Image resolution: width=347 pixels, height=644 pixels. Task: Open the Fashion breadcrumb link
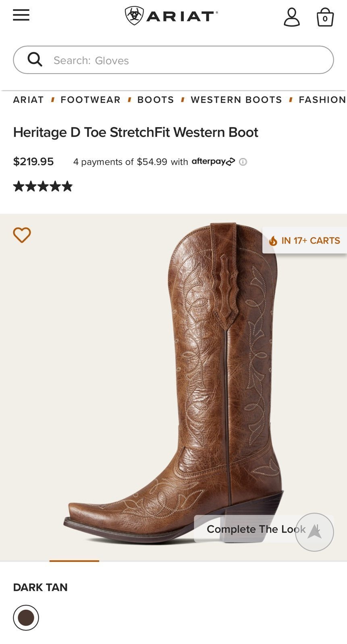[322, 100]
